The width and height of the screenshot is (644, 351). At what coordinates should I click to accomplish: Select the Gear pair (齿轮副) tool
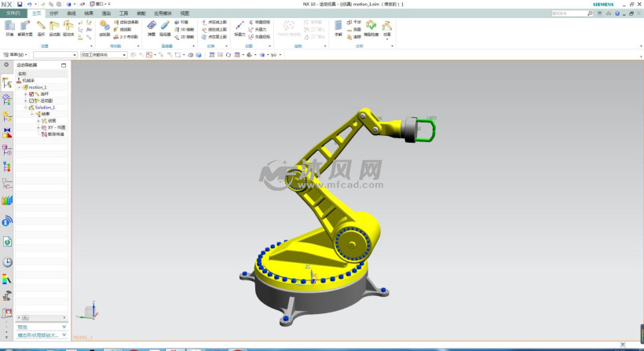(104, 27)
